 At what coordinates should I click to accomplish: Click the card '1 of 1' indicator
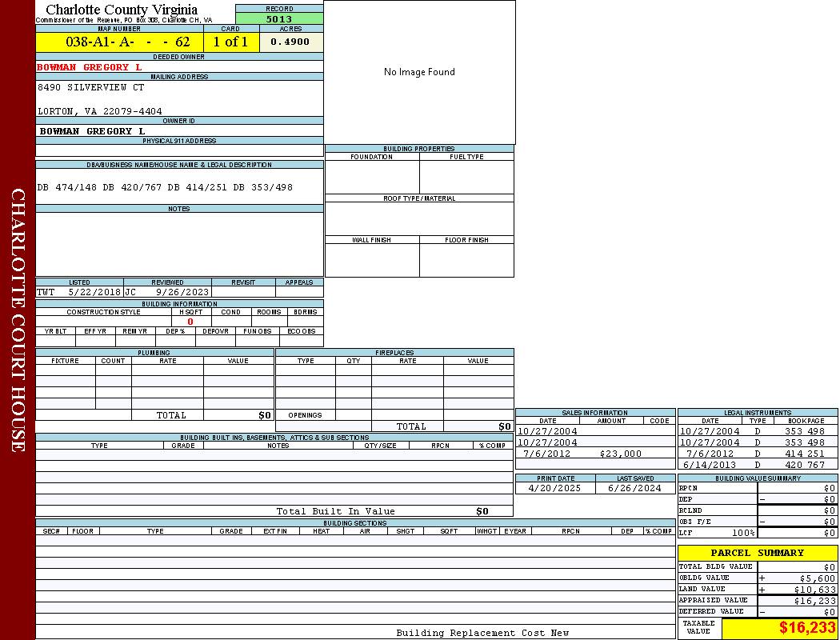click(x=230, y=42)
